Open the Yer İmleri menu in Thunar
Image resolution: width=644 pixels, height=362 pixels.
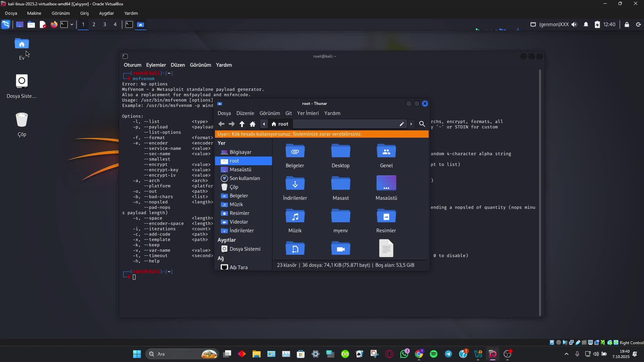pos(308,113)
